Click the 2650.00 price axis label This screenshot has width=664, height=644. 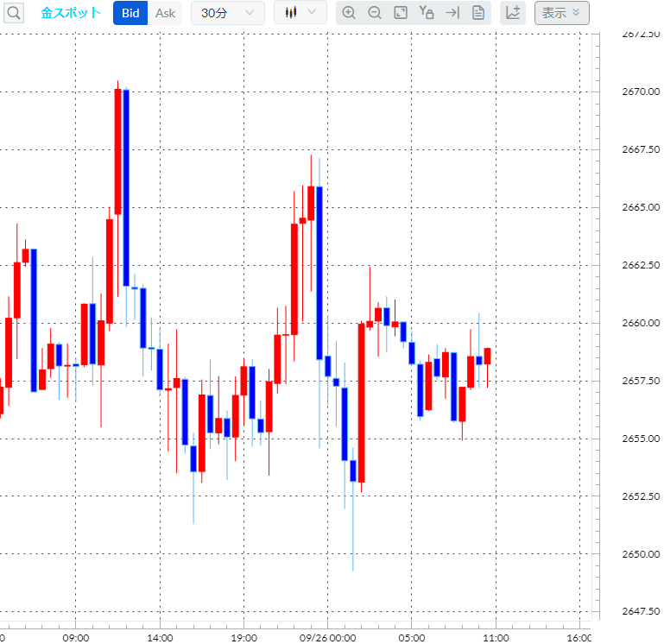[641, 554]
